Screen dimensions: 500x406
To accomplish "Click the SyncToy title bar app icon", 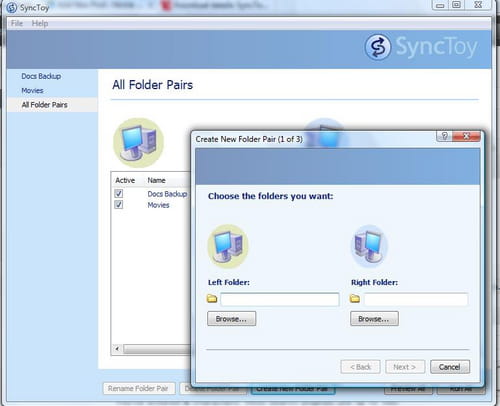I will click(x=11, y=7).
